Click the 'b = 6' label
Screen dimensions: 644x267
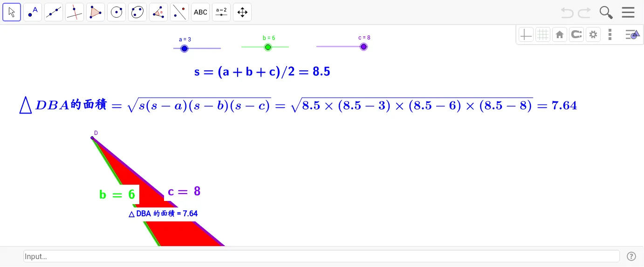[x=117, y=194]
